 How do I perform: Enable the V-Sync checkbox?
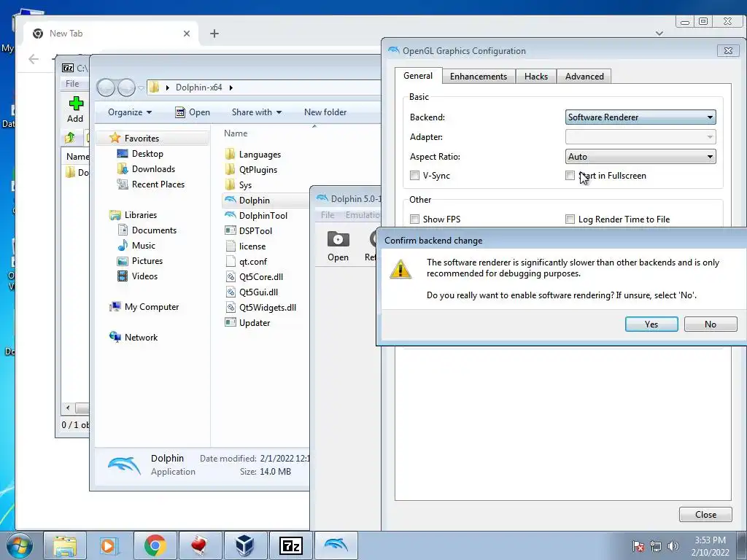(414, 176)
